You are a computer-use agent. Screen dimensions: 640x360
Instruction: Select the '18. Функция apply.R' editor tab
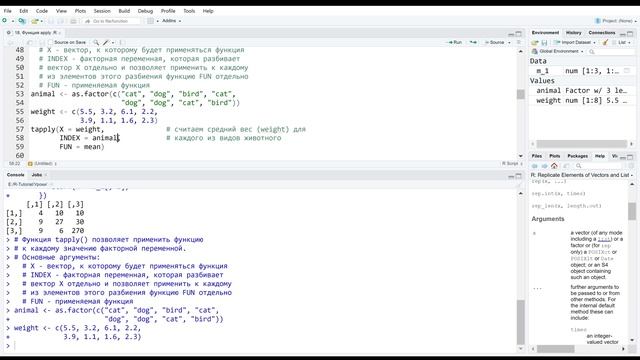[x=33, y=33]
